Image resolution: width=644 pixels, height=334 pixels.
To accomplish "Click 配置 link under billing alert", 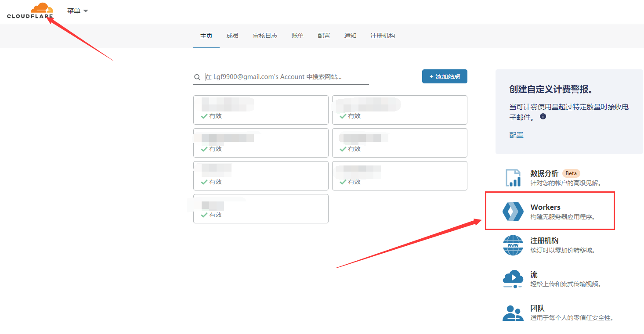I will click(x=516, y=135).
